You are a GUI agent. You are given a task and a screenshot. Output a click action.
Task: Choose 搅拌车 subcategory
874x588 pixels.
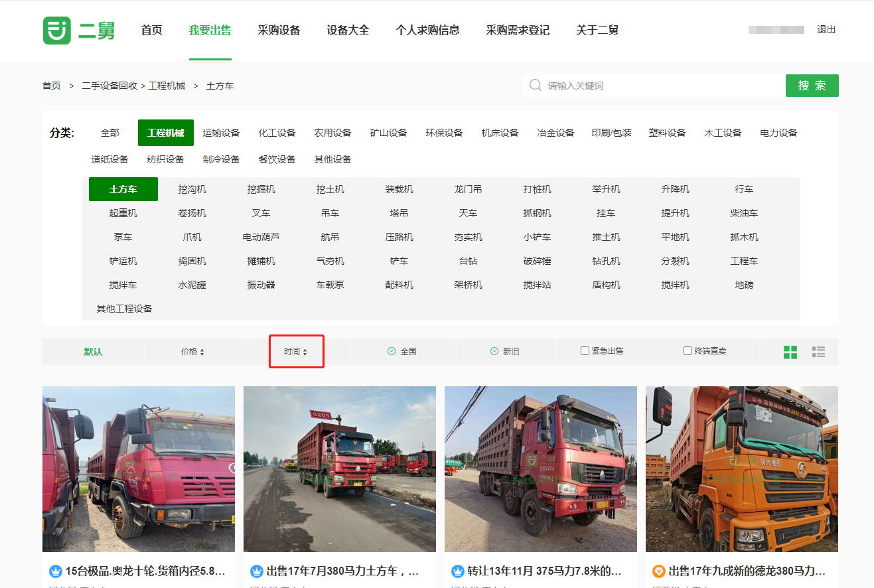click(123, 285)
